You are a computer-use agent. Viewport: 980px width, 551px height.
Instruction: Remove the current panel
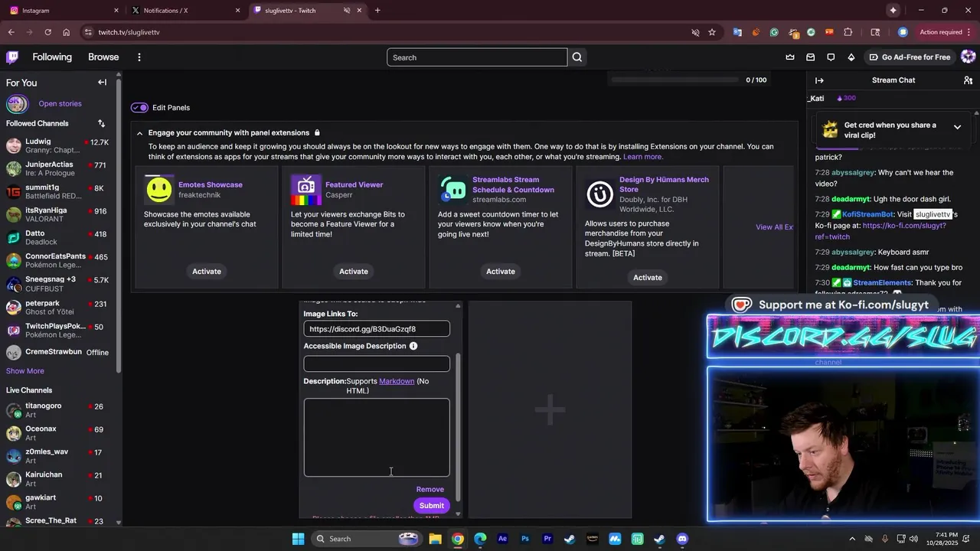click(x=430, y=490)
